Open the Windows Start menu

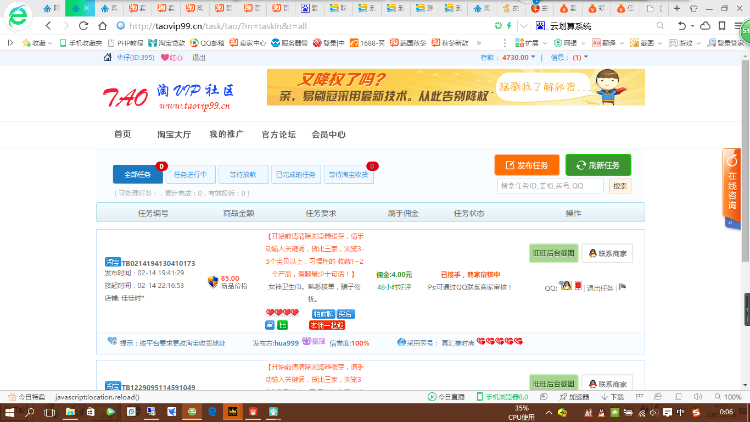point(10,412)
